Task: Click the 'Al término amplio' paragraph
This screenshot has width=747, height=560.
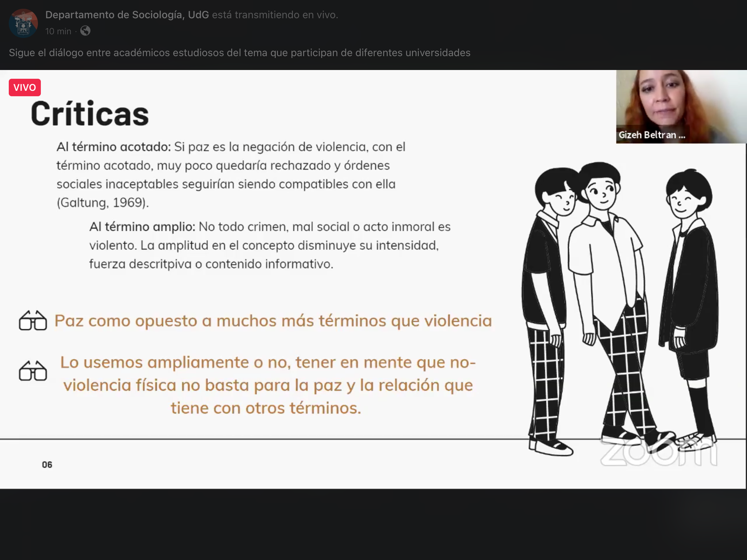Action: [x=270, y=245]
